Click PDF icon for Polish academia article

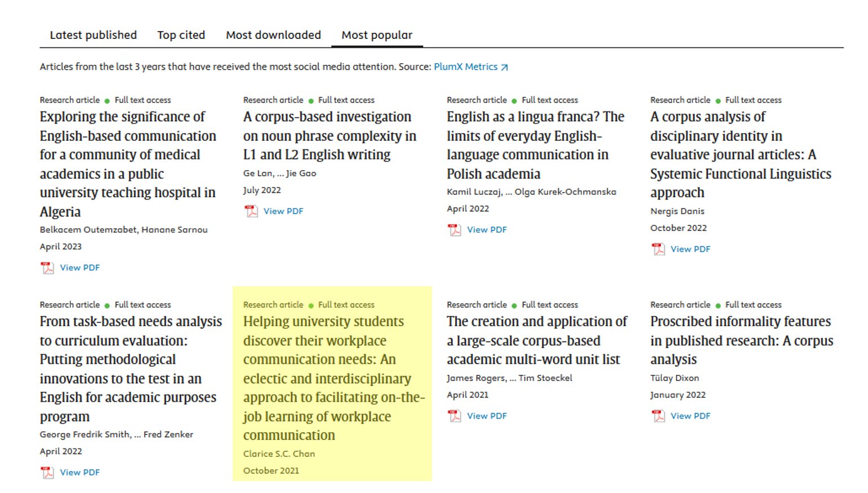(454, 230)
